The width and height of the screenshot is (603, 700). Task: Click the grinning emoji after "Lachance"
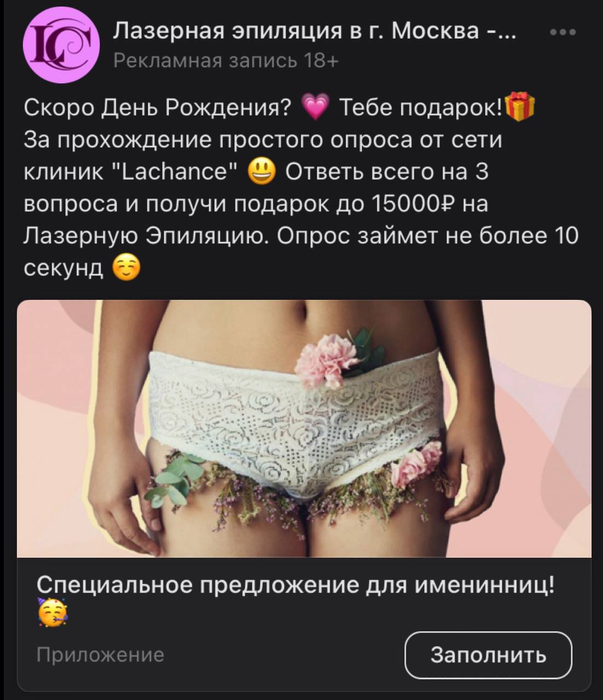pos(262,172)
